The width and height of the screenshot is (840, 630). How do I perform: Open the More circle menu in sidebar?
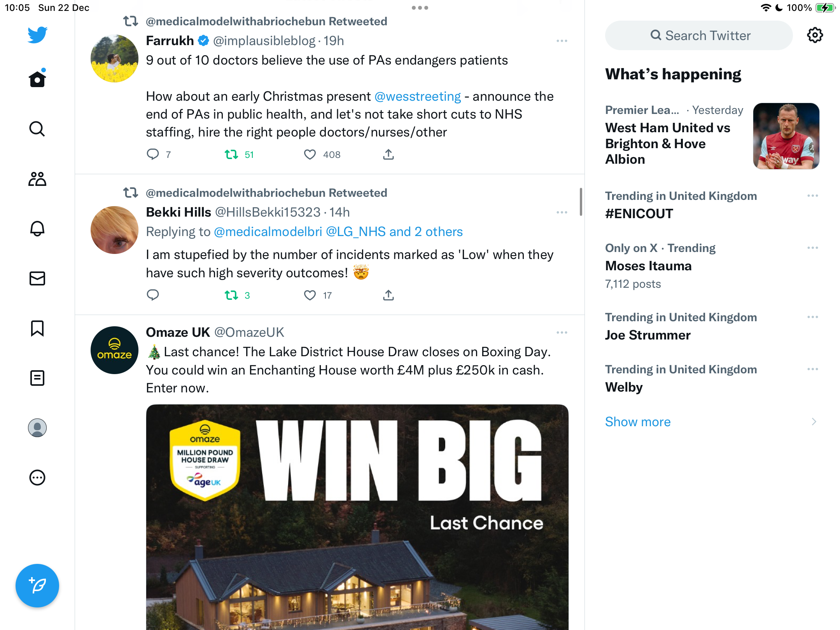(x=37, y=478)
